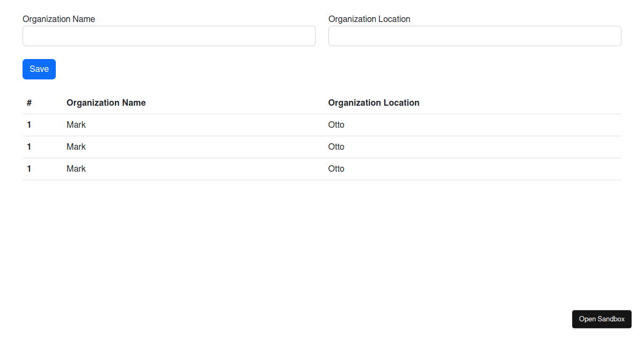Click the Organization Name label above the input
The width and height of the screenshot is (644, 338).
pos(58,19)
